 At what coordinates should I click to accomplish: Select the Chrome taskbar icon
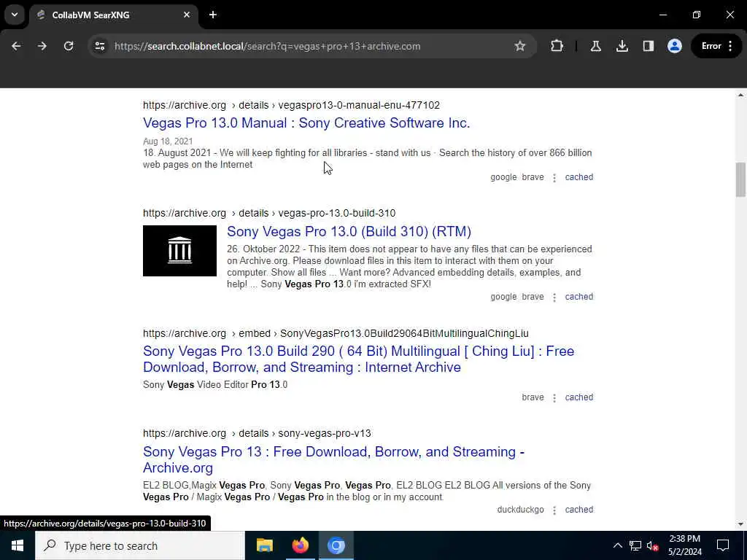tap(336, 545)
